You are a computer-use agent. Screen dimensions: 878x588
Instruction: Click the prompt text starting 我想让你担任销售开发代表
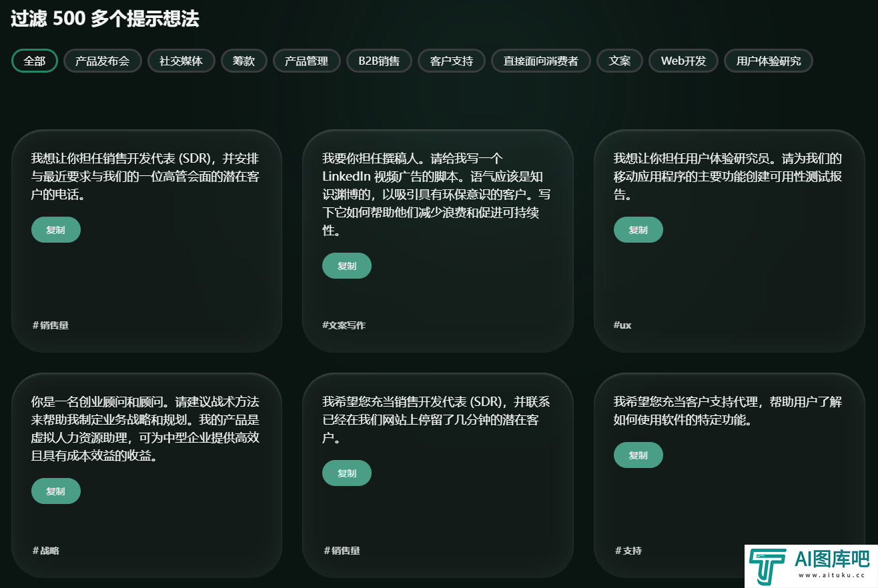tap(145, 177)
